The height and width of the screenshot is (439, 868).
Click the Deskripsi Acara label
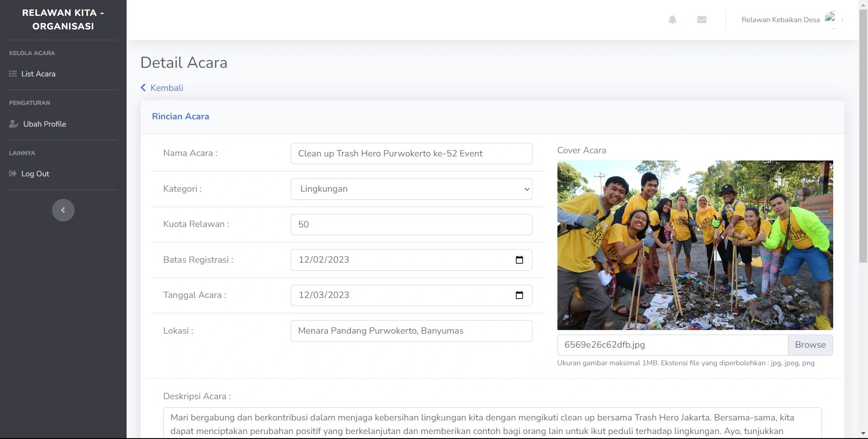(x=197, y=397)
